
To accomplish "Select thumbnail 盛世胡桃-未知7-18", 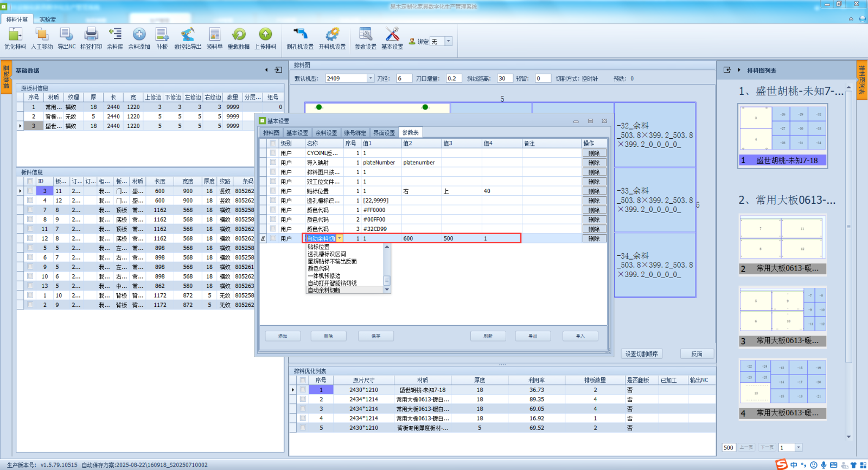I will 783,136.
